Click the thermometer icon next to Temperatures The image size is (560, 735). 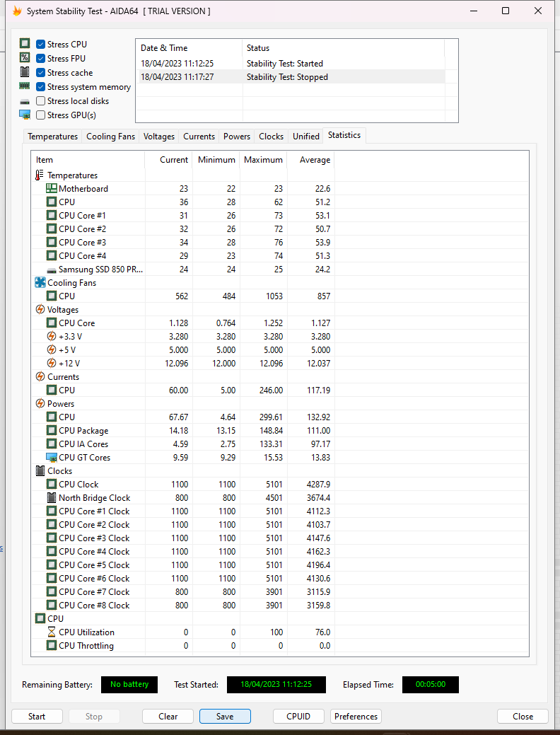coord(40,175)
